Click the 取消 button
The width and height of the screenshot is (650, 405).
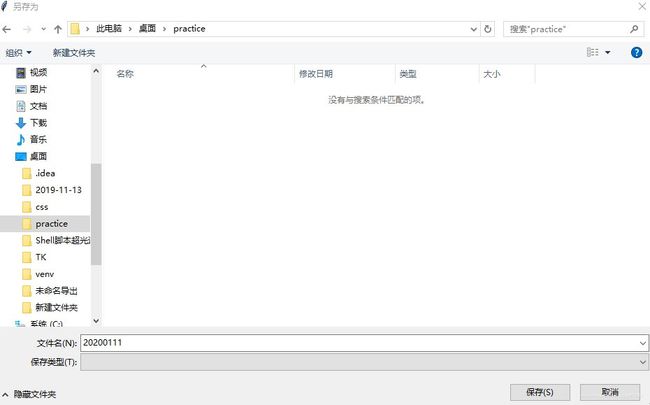(x=610, y=392)
